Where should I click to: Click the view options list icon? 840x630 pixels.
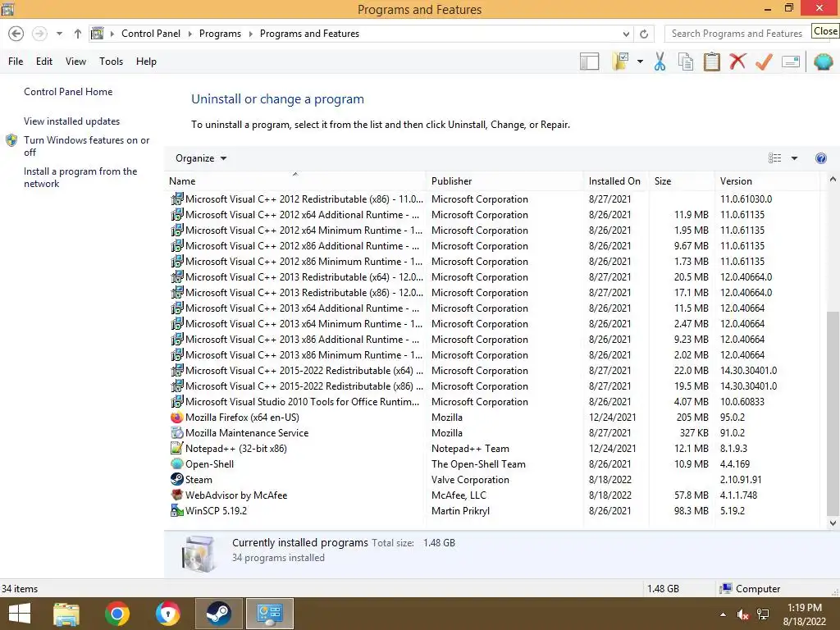click(x=774, y=158)
